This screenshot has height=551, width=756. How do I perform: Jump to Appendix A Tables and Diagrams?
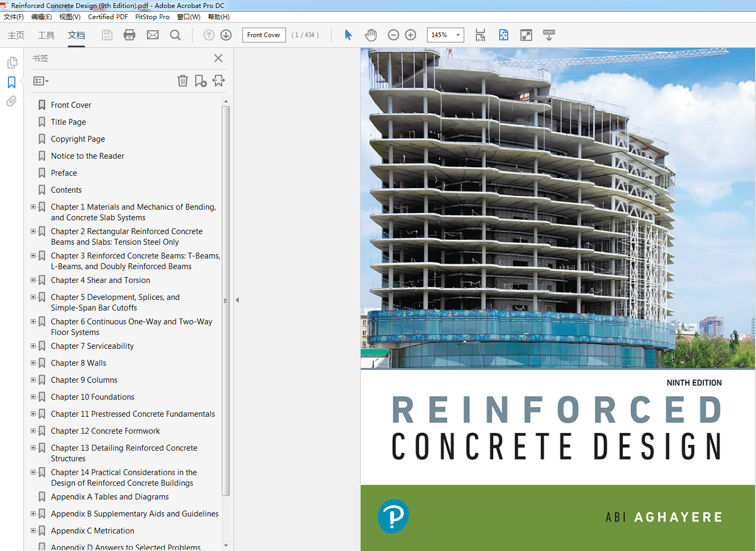(110, 497)
